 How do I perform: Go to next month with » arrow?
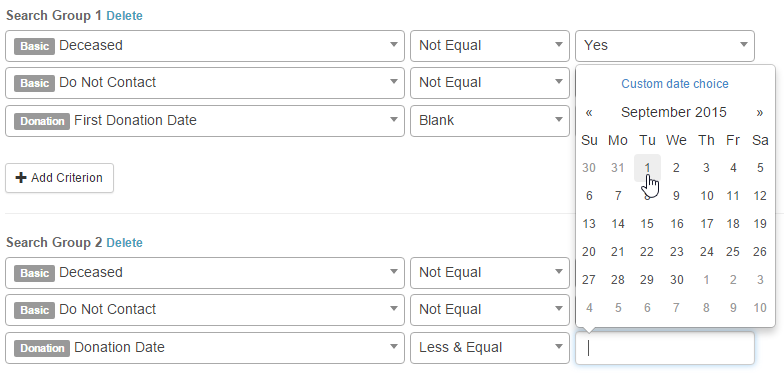(x=760, y=112)
